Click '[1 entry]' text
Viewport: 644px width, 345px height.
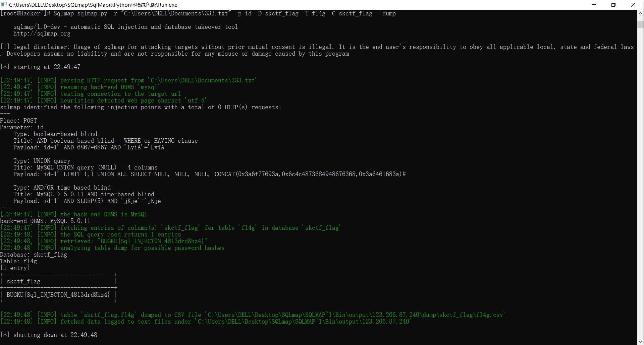tap(15, 268)
